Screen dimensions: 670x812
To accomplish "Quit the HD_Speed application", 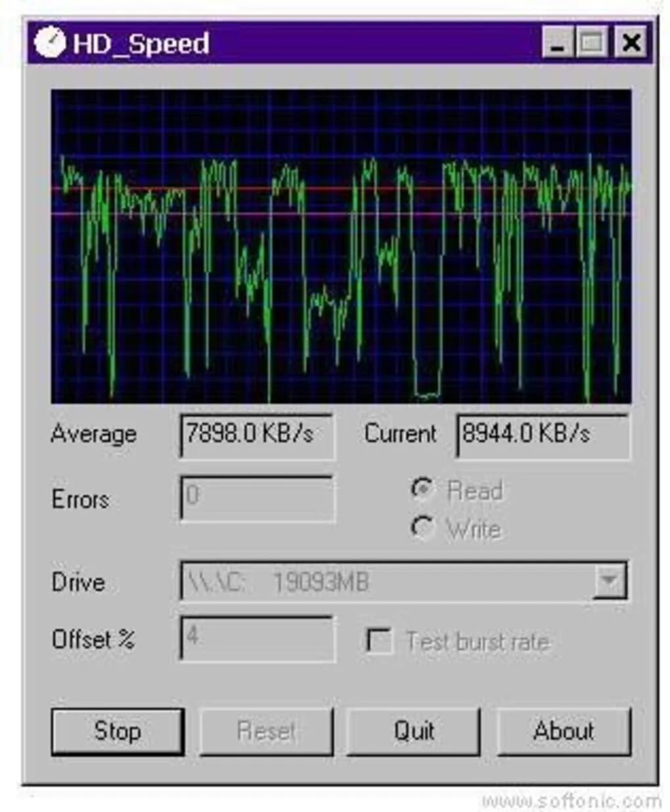I will click(414, 731).
